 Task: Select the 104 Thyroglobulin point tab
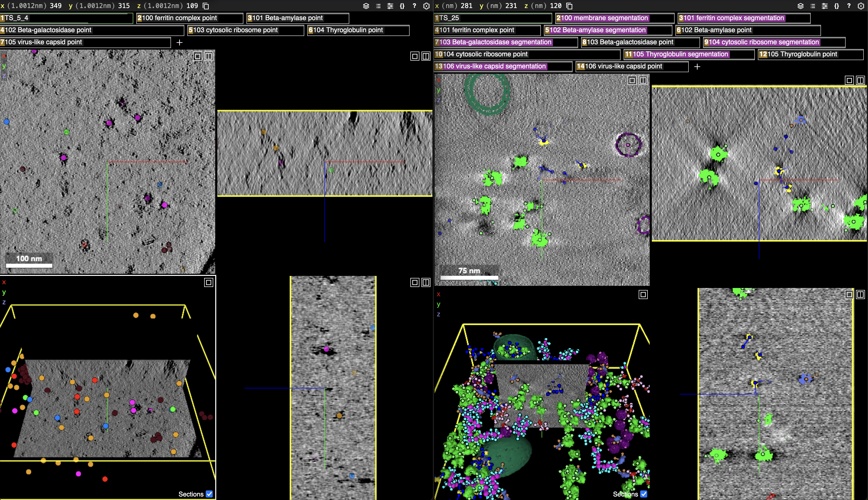(x=358, y=30)
